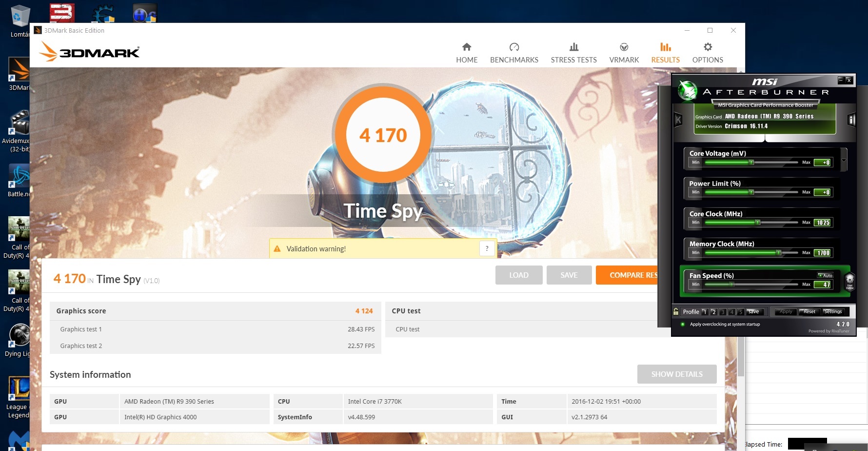Adjust the Power Limit slider
The image size is (868, 451).
tap(751, 192)
